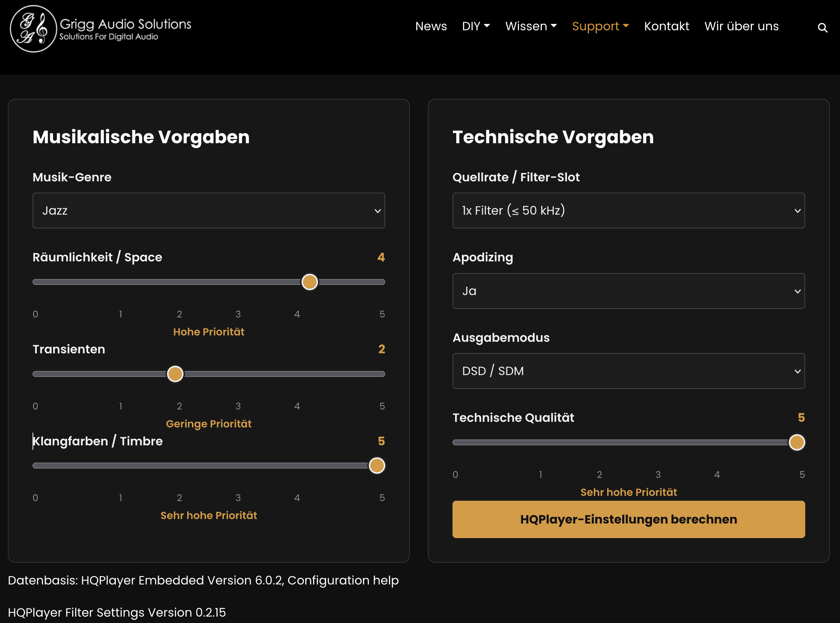Click HQPlayer Filter Settings Version 0.2.15 text
The image size is (840, 623).
pyautogui.click(x=117, y=613)
